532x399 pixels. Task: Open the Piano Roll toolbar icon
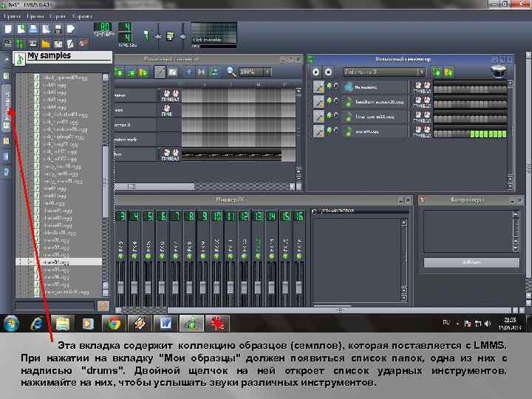coord(33,44)
